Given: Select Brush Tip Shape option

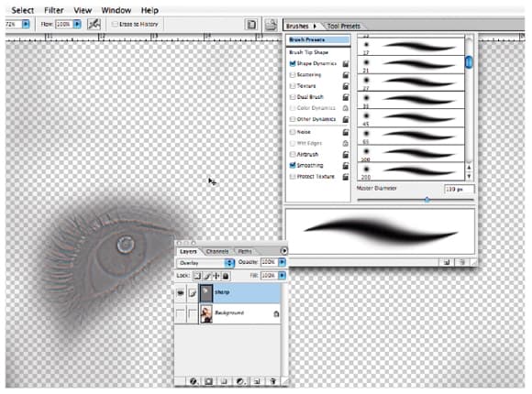Looking at the screenshot, I should click(x=308, y=52).
